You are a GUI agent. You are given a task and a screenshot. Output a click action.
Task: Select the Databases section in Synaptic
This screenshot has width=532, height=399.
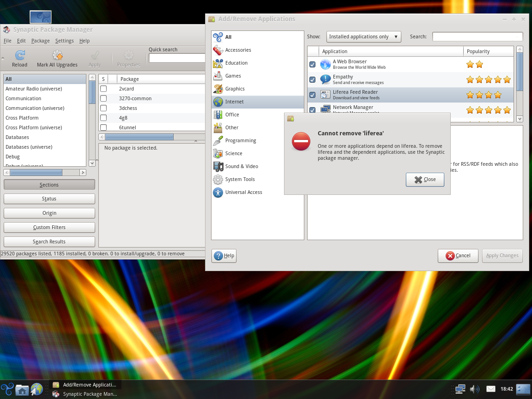pyautogui.click(x=45, y=137)
